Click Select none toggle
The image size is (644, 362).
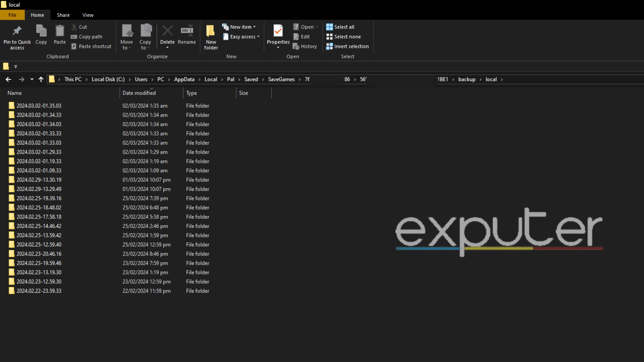(348, 36)
